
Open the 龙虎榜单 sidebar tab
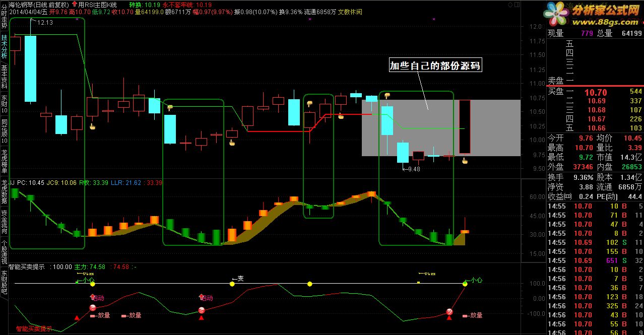pyautogui.click(x=4, y=161)
